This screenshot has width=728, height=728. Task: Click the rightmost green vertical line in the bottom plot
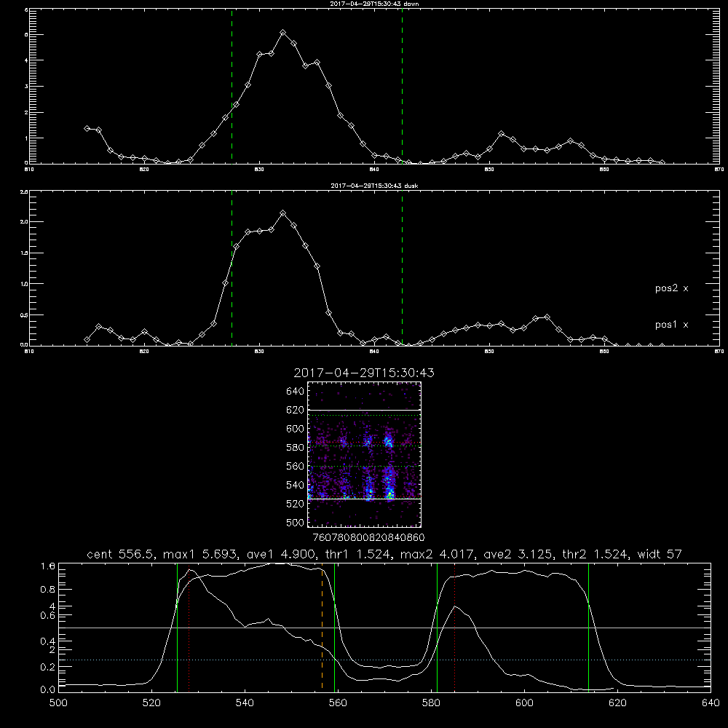click(x=588, y=627)
